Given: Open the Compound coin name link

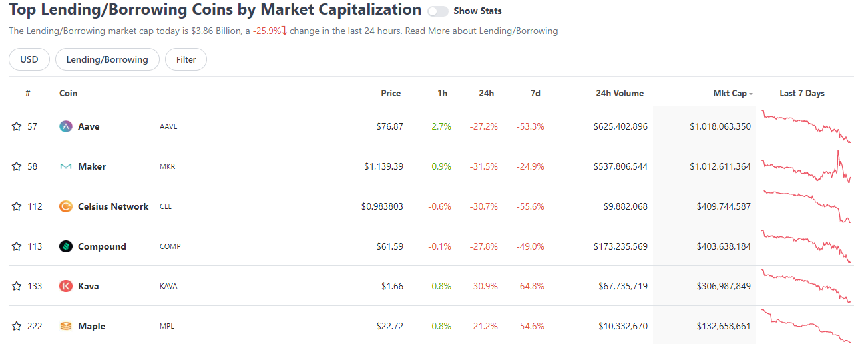Looking at the screenshot, I should coord(102,246).
